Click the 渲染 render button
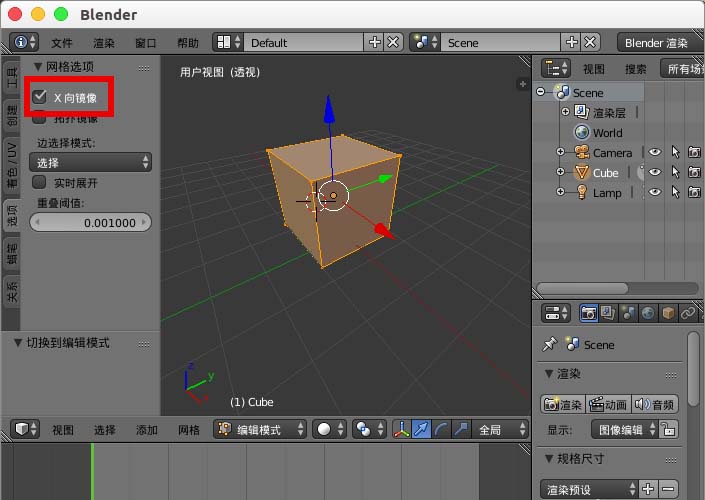The image size is (705, 500). (563, 404)
